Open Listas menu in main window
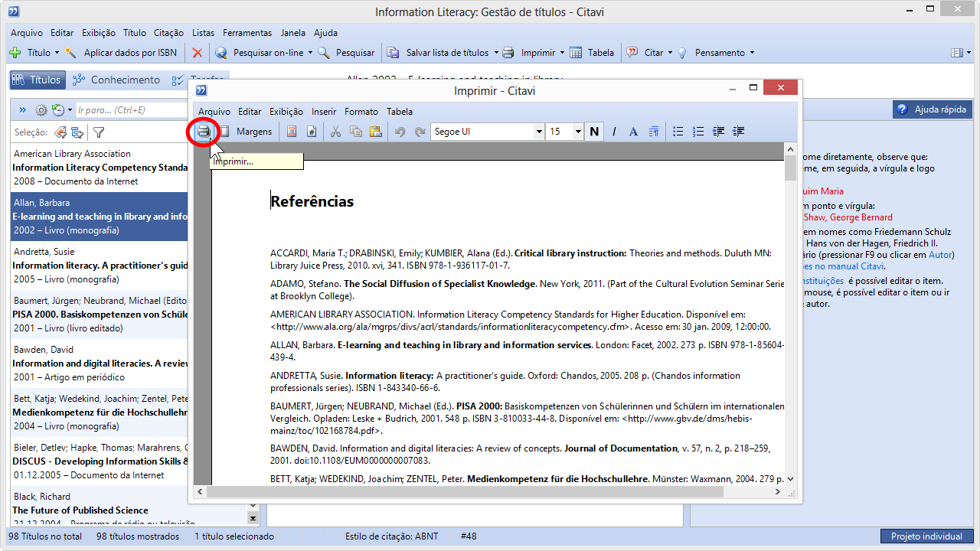This screenshot has width=980, height=551. point(204,33)
